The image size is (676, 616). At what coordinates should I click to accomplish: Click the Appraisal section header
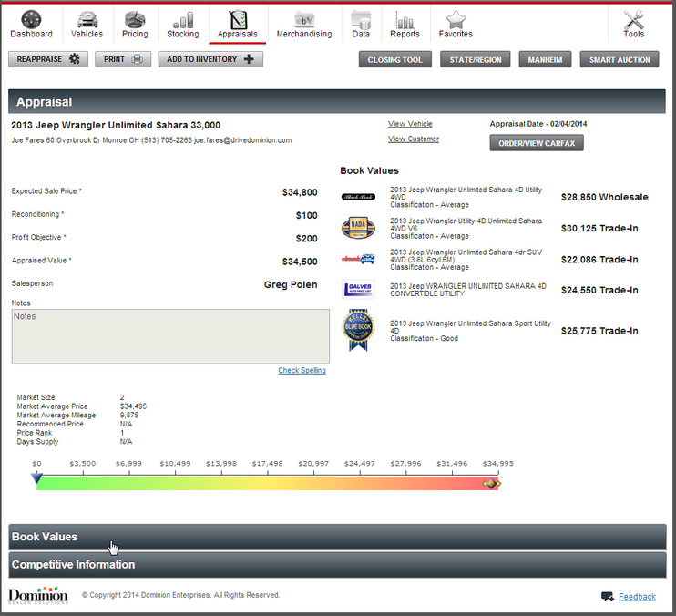(x=337, y=102)
